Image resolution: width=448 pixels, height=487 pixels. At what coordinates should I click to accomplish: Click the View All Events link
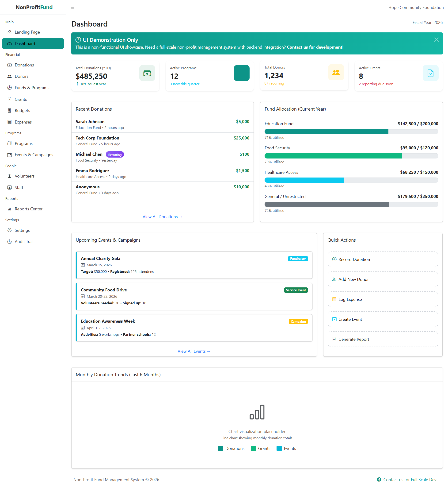[x=194, y=351]
